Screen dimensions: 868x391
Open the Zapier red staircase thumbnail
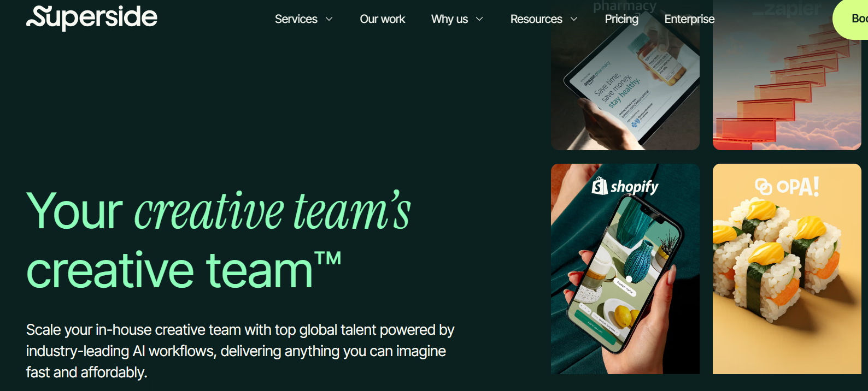(x=787, y=75)
